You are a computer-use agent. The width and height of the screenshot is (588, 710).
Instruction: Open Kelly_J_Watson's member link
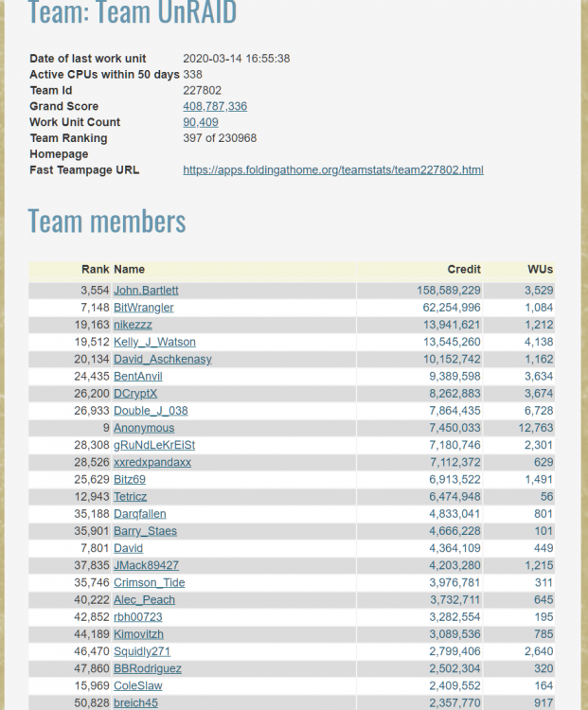[x=154, y=342]
